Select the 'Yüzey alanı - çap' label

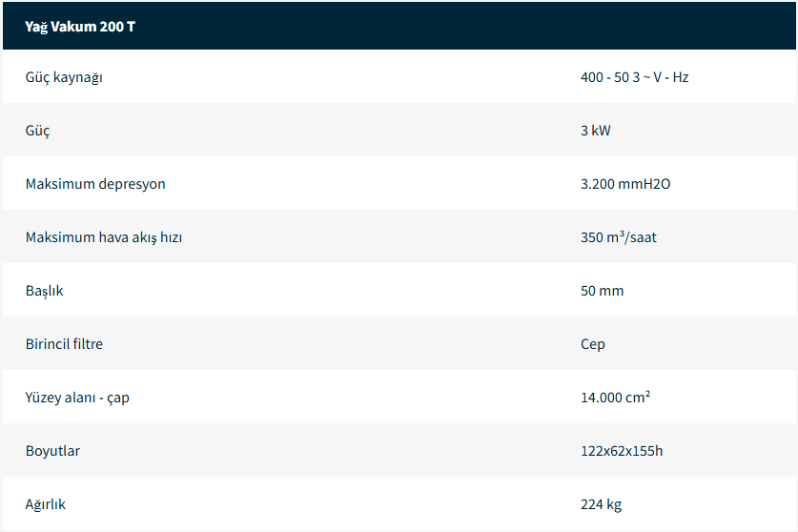pyautogui.click(x=77, y=398)
